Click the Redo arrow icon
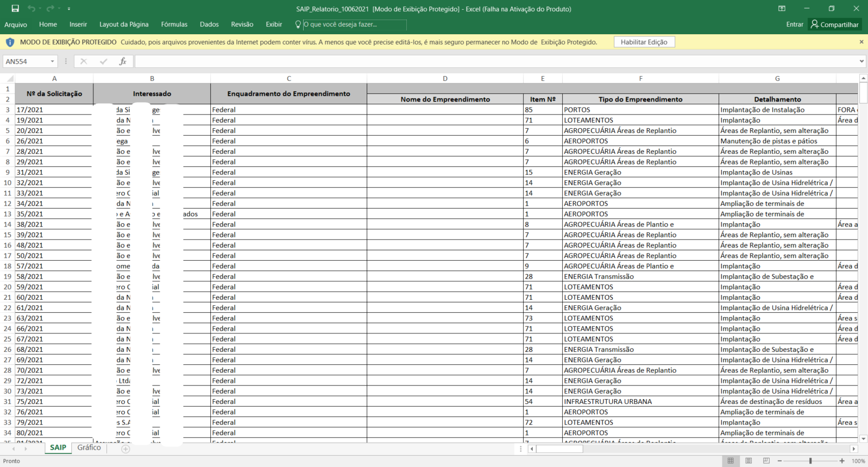The width and height of the screenshot is (868, 467). (50, 9)
